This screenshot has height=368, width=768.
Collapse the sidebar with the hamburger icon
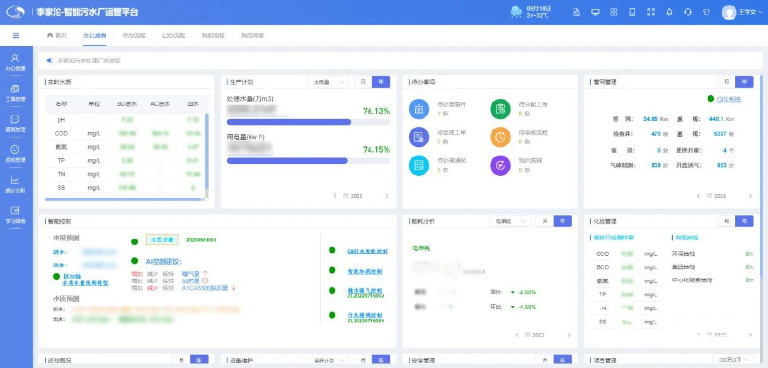click(x=16, y=36)
